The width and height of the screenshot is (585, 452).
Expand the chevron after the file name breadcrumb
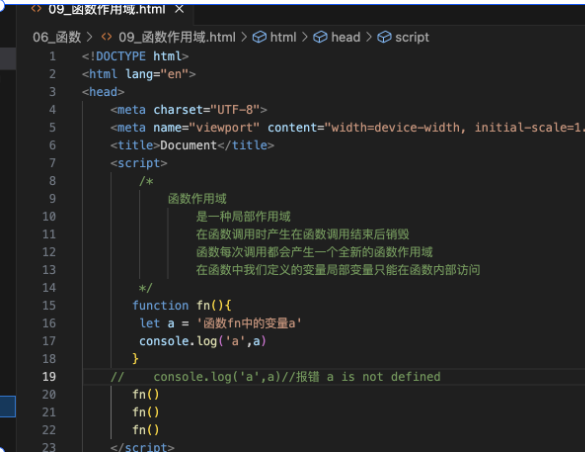(244, 37)
